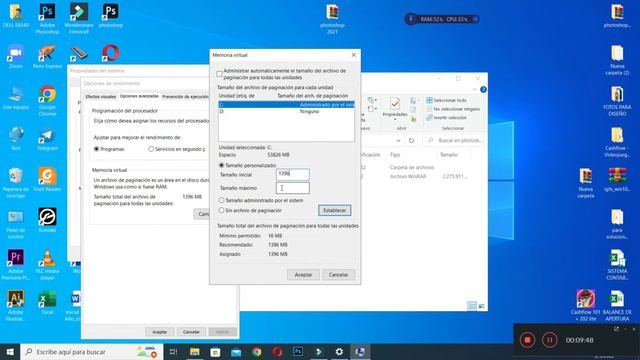The width and height of the screenshot is (640, 360).
Task: Open VLC media player shortcut
Action: pos(47,264)
